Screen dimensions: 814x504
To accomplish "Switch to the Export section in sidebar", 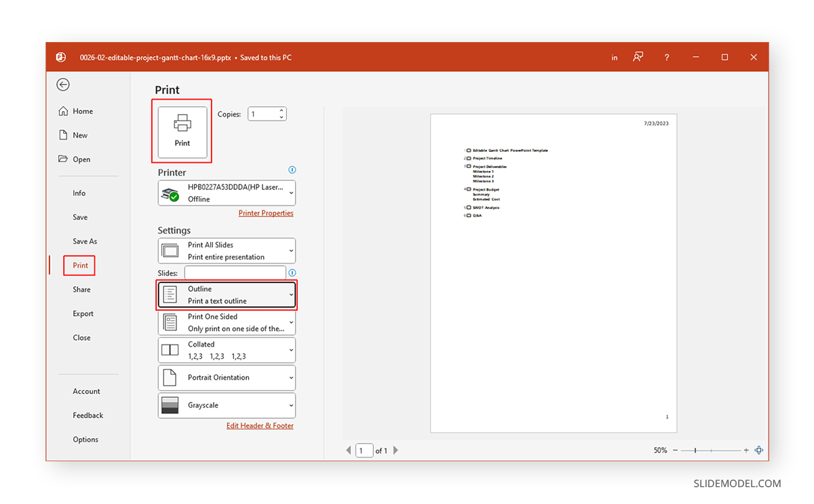I will pos(83,313).
